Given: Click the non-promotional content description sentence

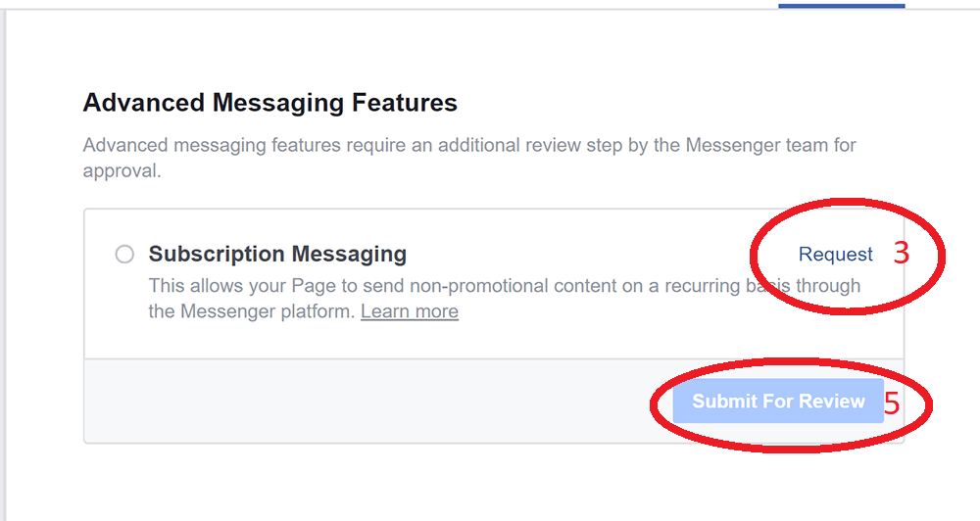Looking at the screenshot, I should coord(505,299).
